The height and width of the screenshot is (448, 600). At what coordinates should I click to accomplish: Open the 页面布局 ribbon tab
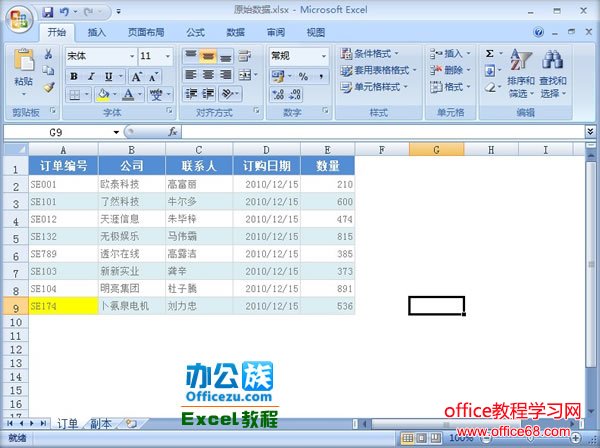(x=146, y=33)
